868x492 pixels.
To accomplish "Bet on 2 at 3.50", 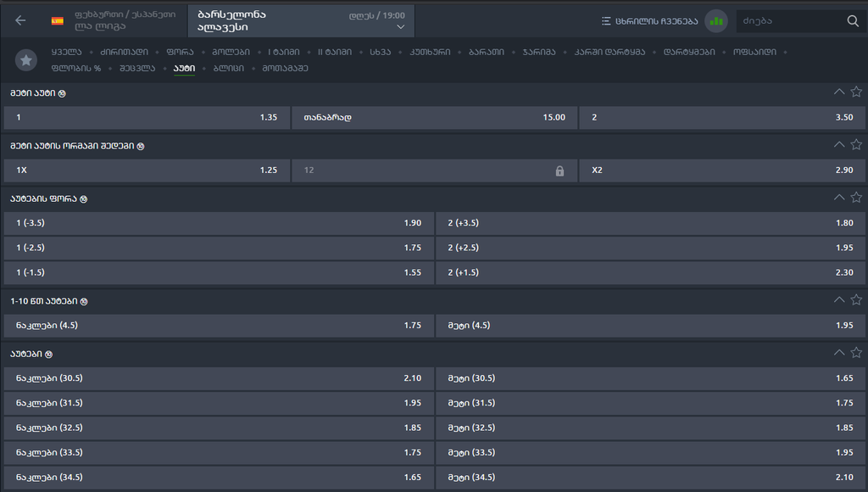I will (722, 117).
